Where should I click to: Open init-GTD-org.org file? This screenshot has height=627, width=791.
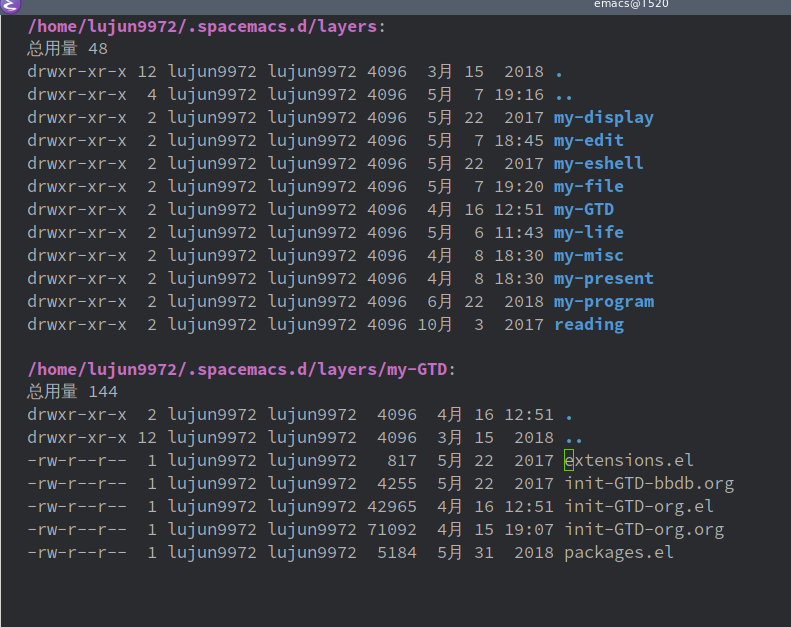pos(643,530)
